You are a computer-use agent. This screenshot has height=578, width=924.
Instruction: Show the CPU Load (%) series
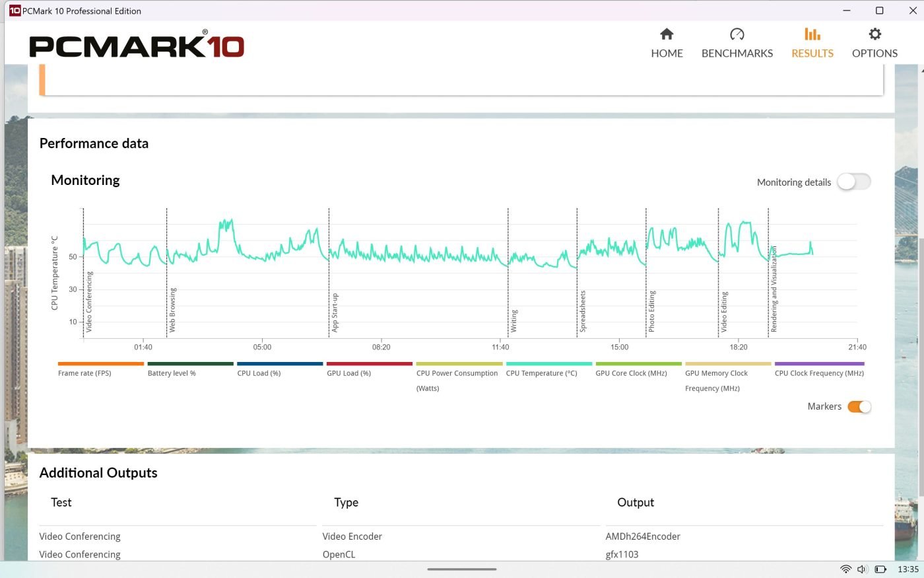tap(259, 373)
